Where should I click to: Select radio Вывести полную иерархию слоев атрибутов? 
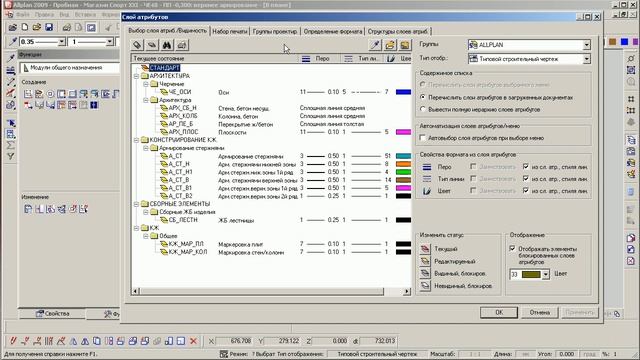[423, 109]
